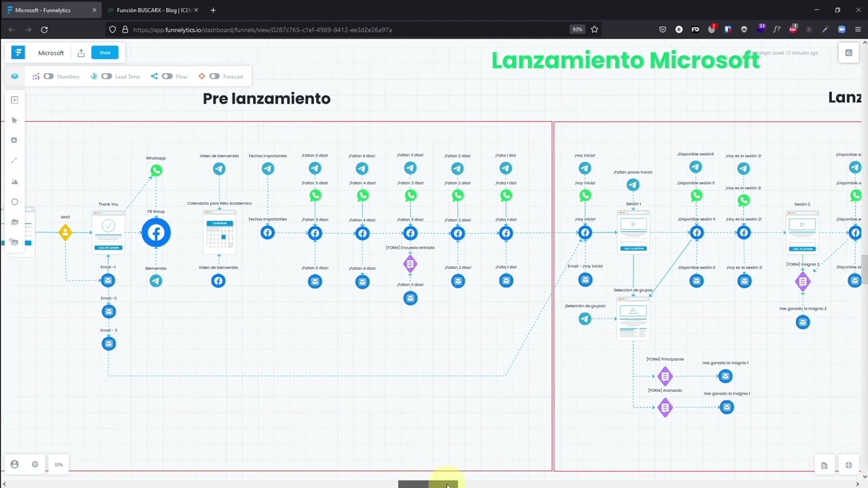Open the canvas settings gear

pos(35,464)
